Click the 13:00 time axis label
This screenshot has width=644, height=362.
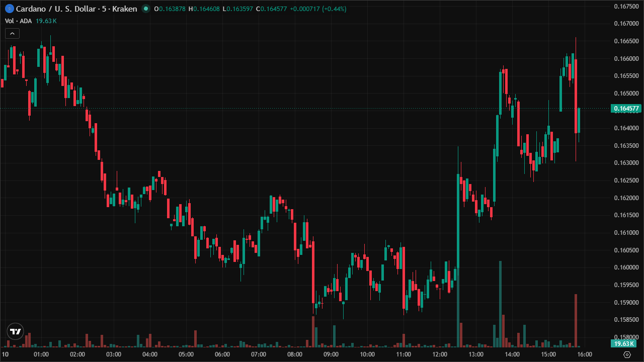[x=476, y=354]
